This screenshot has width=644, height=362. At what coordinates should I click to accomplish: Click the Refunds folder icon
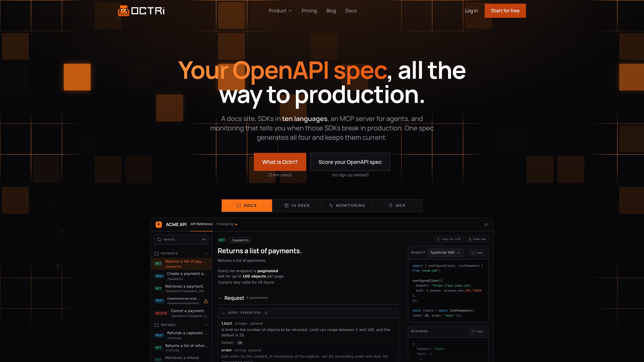click(156, 325)
